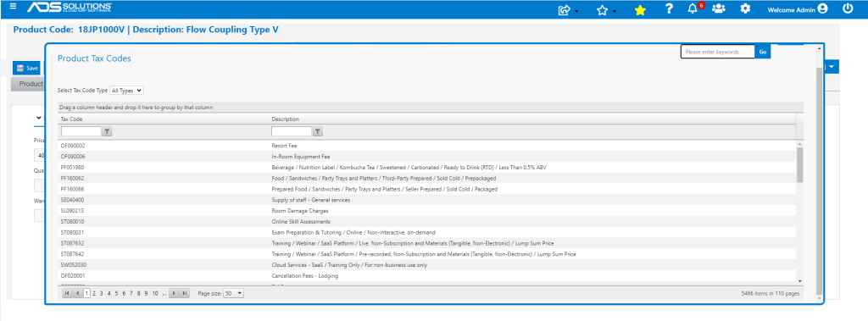Open the share/export shortcut icon
The height and width of the screenshot is (321, 868).
point(564,9)
